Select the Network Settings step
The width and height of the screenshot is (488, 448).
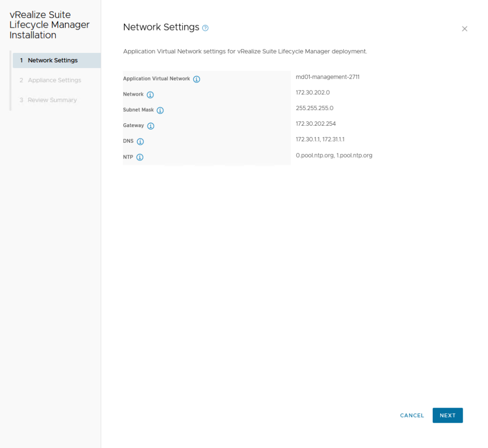(x=52, y=60)
